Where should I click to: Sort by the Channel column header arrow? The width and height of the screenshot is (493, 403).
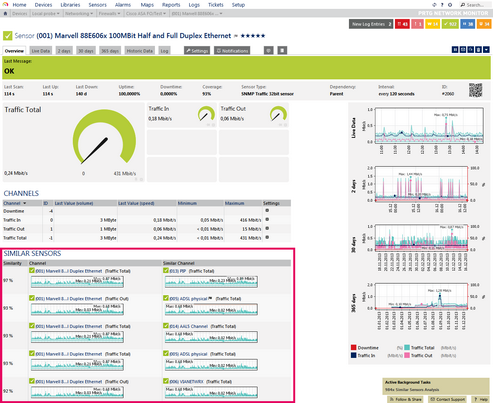[x=24, y=203]
